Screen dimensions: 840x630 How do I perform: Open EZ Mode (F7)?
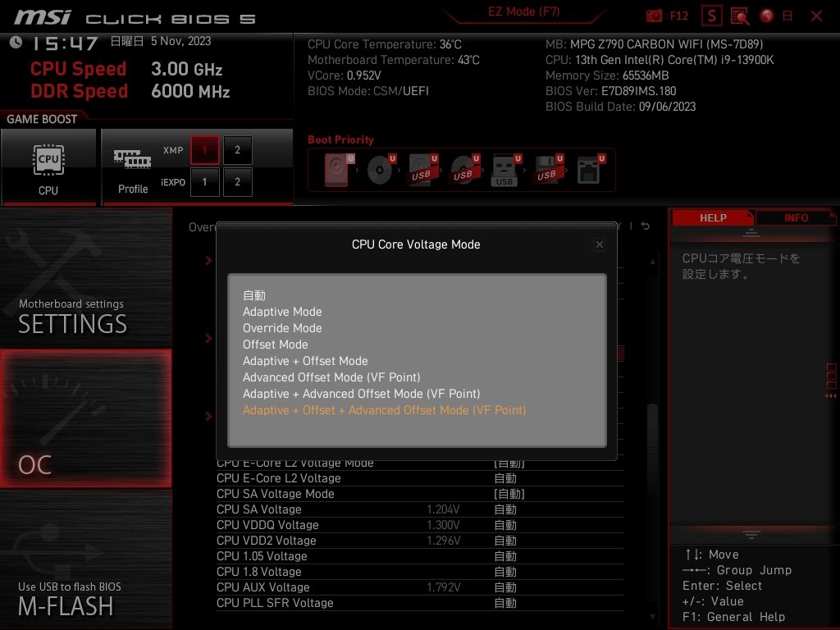click(x=523, y=13)
